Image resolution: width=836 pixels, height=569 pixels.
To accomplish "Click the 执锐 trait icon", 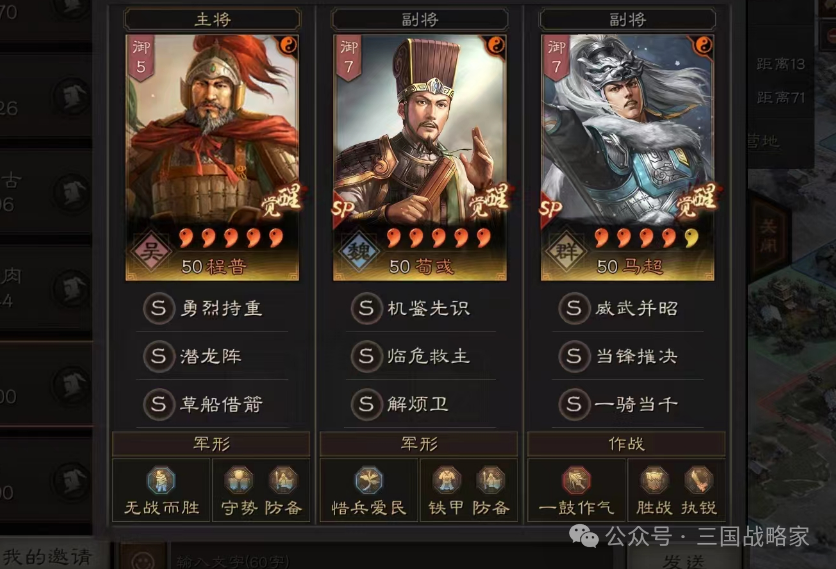I will pyautogui.click(x=698, y=480).
